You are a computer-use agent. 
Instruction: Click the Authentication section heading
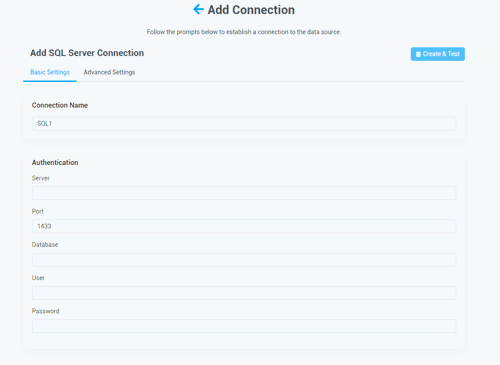pyautogui.click(x=55, y=162)
